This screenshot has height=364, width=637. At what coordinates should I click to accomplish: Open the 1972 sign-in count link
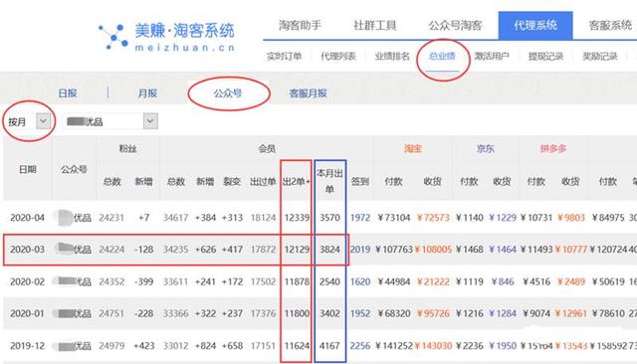click(x=360, y=218)
